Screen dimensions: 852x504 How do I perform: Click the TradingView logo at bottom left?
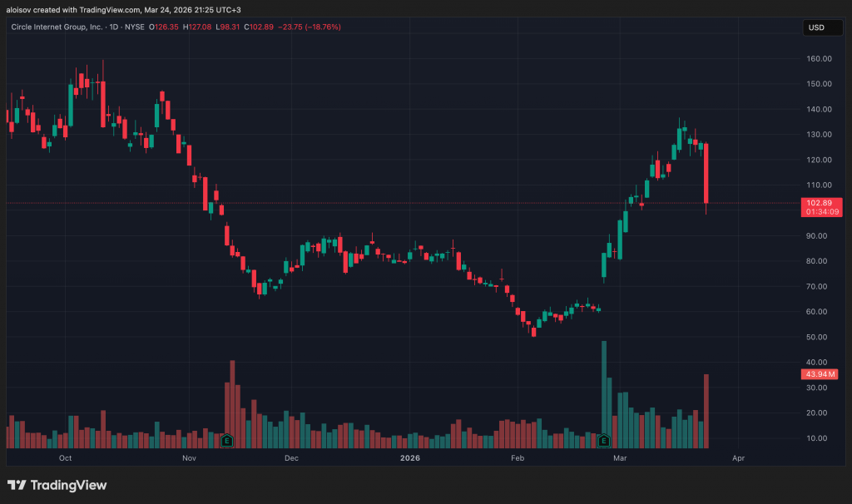pyautogui.click(x=57, y=485)
